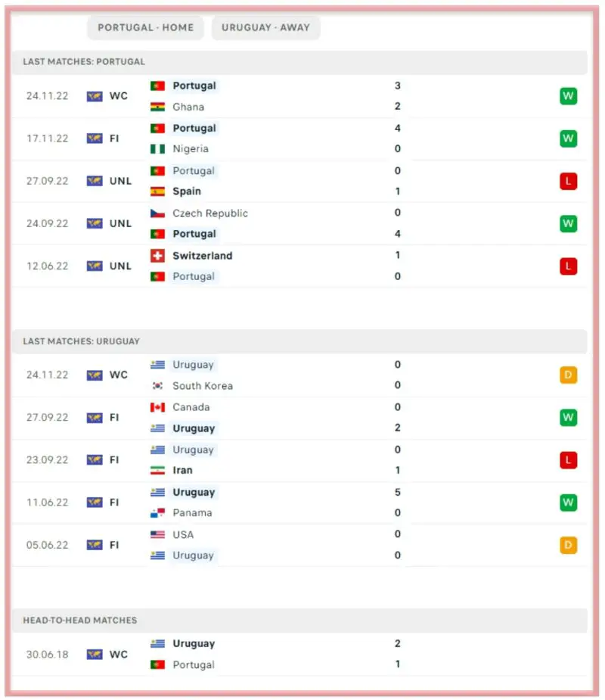Click the Head-to-Head Matches section header
The height and width of the screenshot is (700, 605).
pyautogui.click(x=80, y=620)
